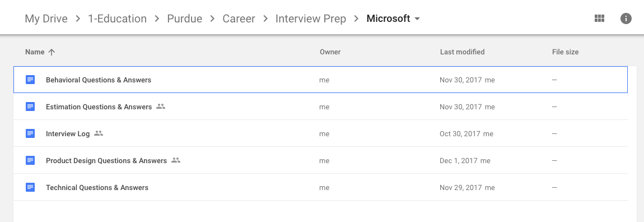Image resolution: width=644 pixels, height=222 pixels.
Task: Navigate to Purdue breadcrumb folder
Action: click(x=184, y=18)
